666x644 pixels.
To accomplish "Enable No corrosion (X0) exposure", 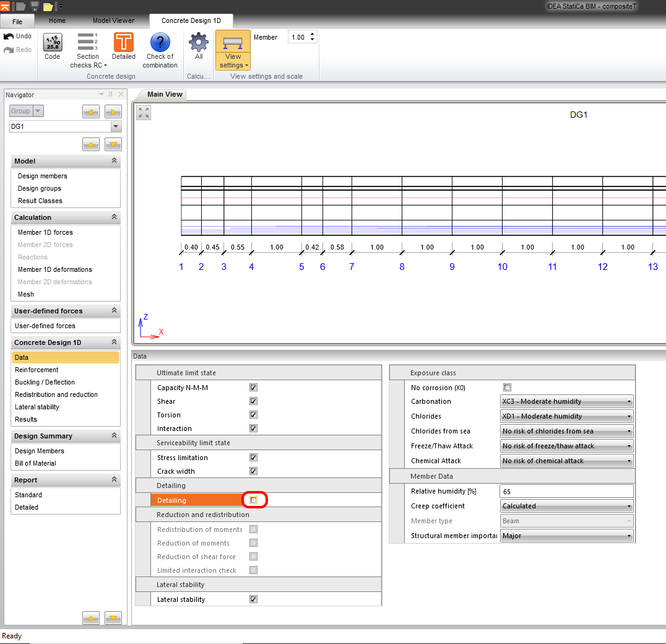I will 507,386.
